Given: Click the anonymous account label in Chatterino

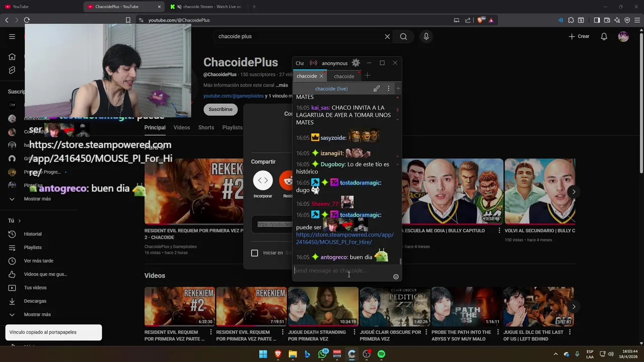Looking at the screenshot, I should (335, 63).
